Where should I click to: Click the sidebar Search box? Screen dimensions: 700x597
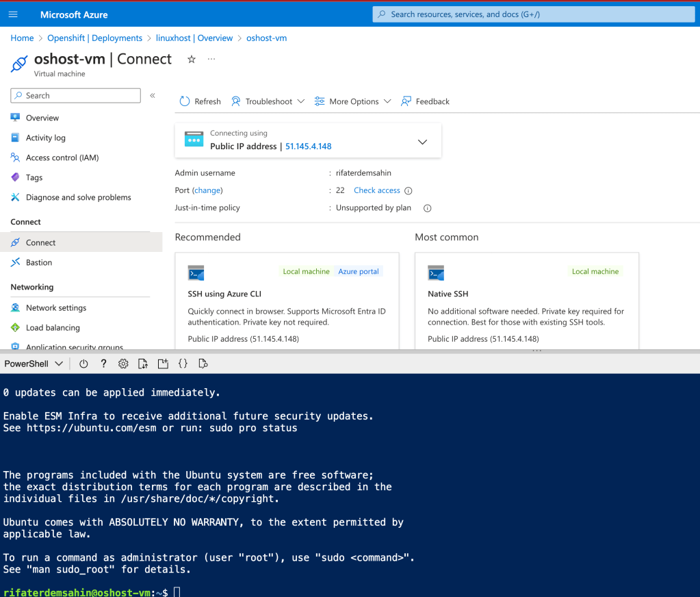pos(75,96)
